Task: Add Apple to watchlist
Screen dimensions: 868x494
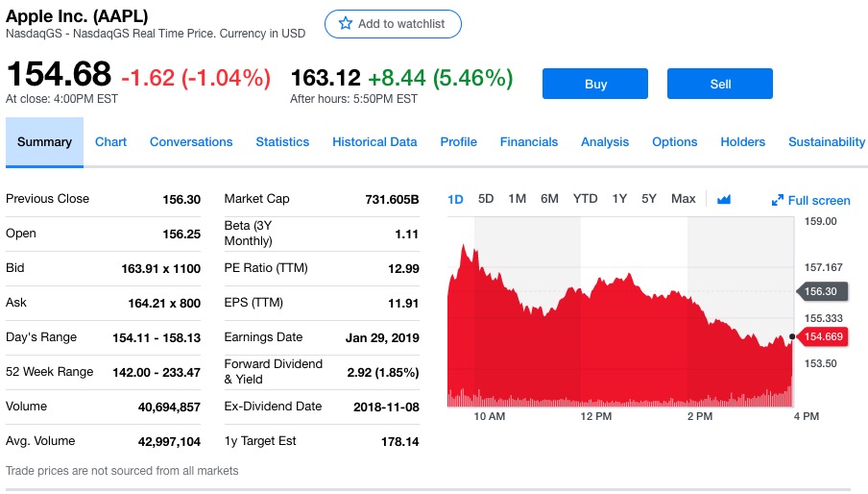Action: [x=393, y=24]
